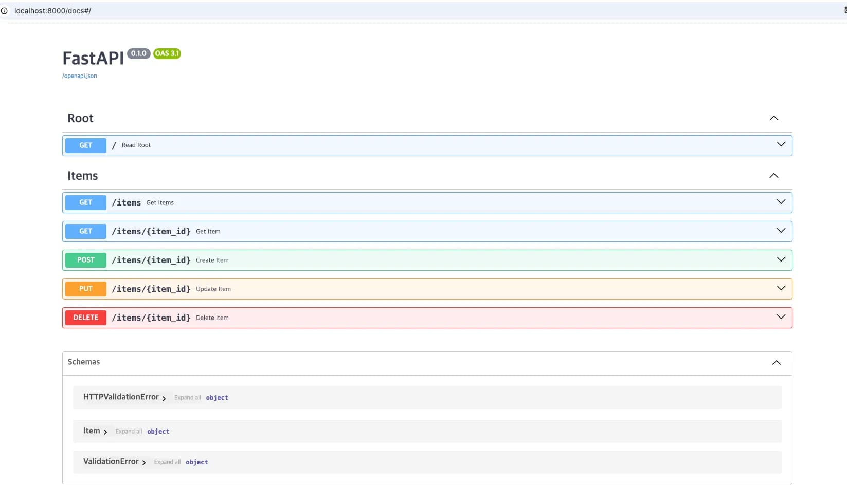Click the OAS 3.1 badge
The height and width of the screenshot is (504, 847).
167,53
